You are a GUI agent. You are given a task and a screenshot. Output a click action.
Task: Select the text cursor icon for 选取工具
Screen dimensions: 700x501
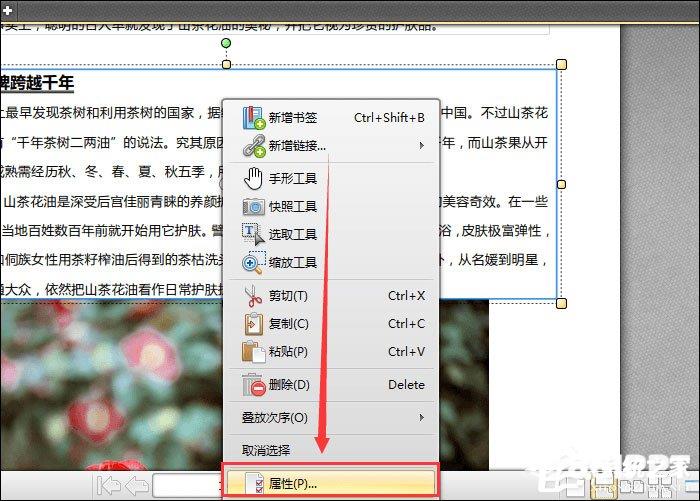coord(253,234)
